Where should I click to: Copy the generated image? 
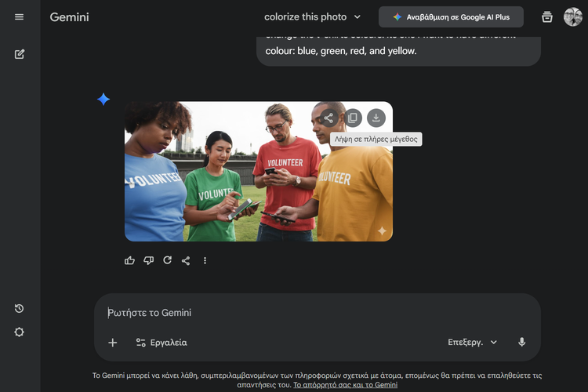(353, 118)
